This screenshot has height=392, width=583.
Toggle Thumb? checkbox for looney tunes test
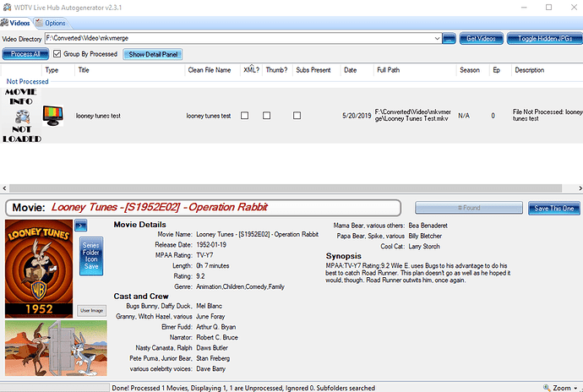click(x=267, y=116)
